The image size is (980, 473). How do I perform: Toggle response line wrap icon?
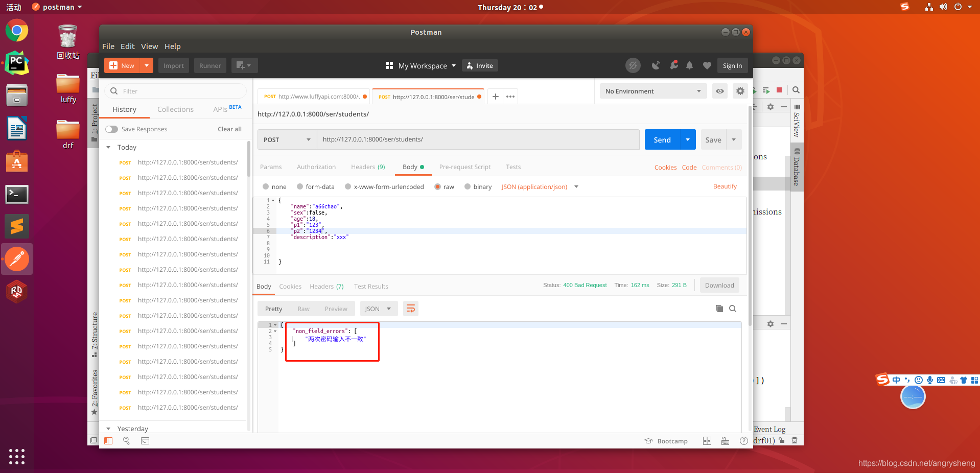click(x=411, y=309)
